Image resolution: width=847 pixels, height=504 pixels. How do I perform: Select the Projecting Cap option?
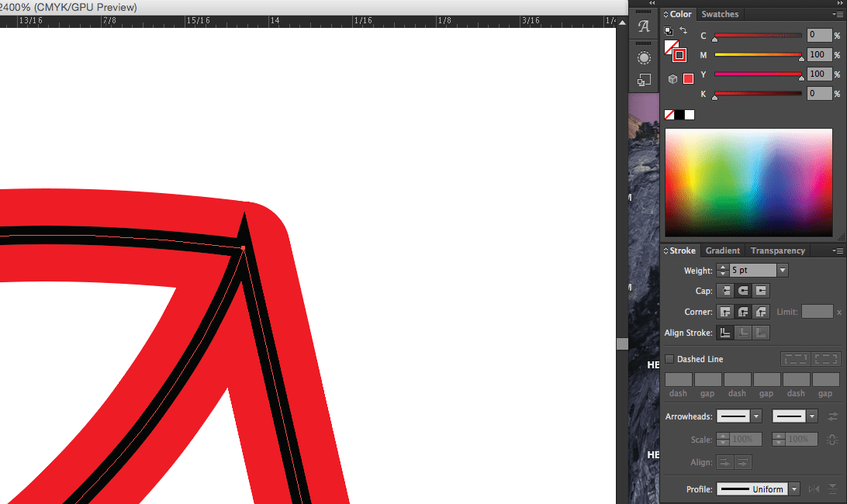coord(760,291)
